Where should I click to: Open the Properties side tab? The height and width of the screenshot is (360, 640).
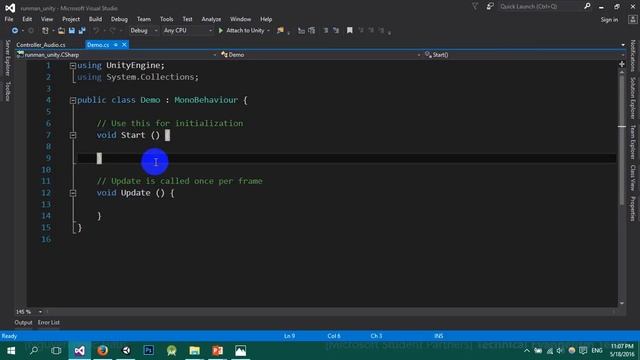click(633, 209)
